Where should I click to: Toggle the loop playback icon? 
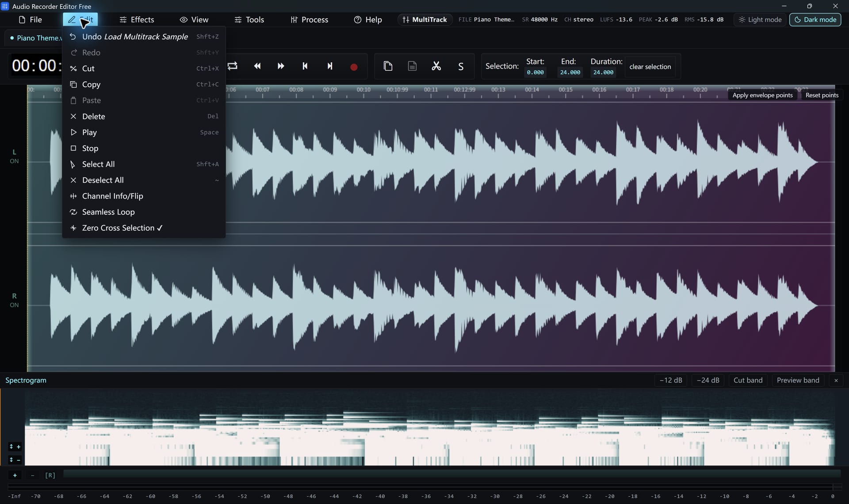[x=233, y=66]
